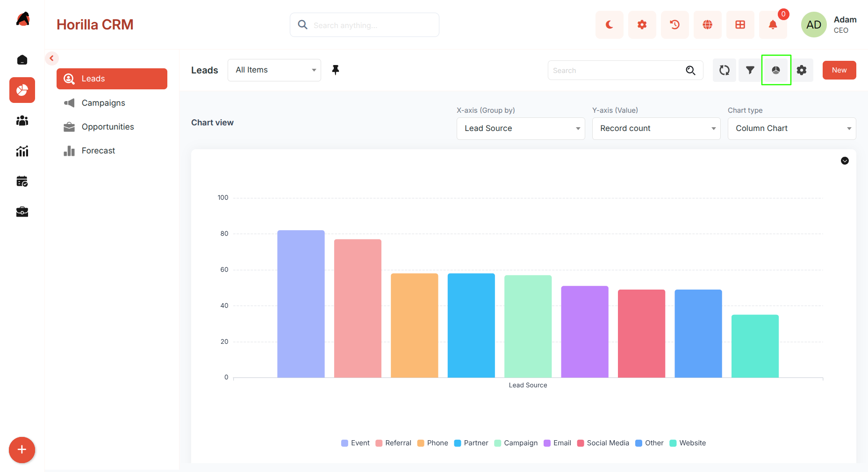Select Opportunities in the sidebar menu
Viewport: 868px width, 472px height.
[112, 127]
